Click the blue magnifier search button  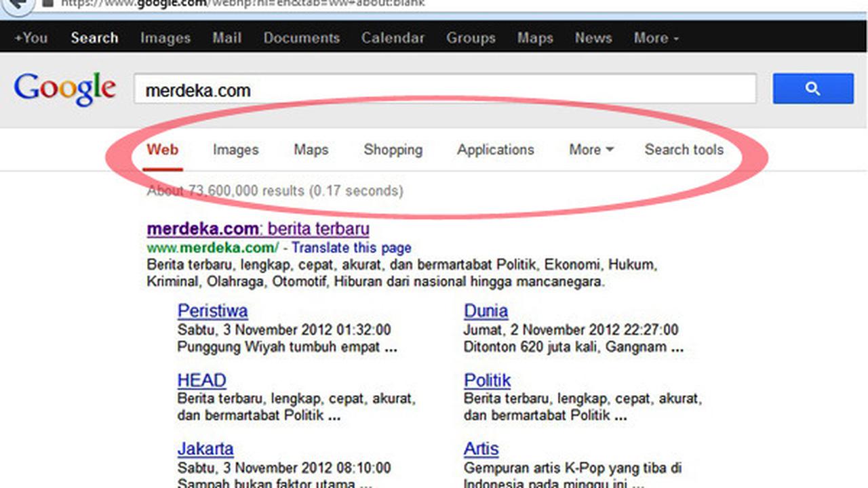point(813,89)
